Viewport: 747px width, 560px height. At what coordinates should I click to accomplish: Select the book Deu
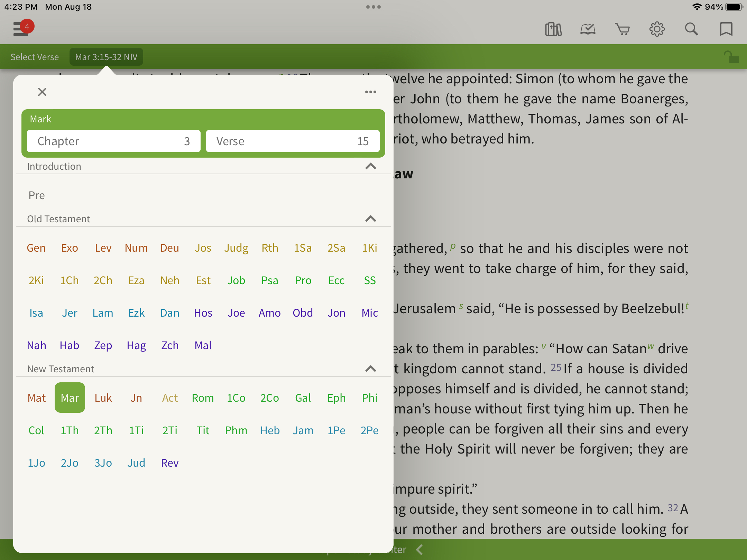(170, 248)
